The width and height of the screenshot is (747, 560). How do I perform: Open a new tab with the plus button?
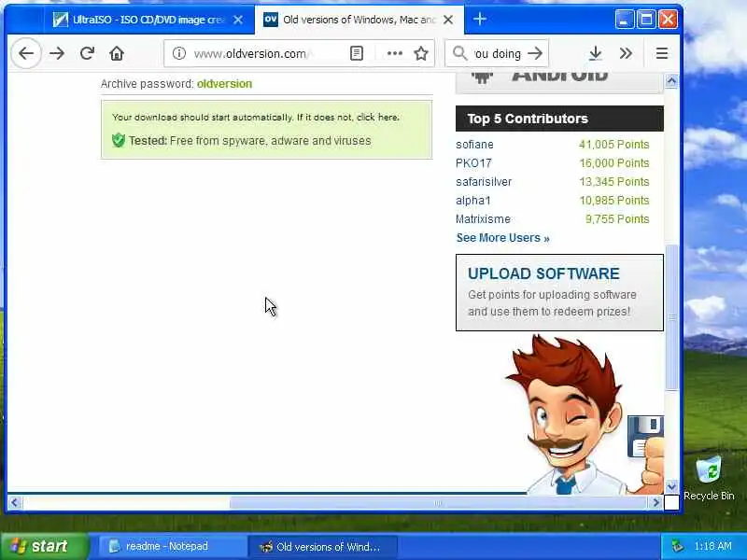[480, 19]
